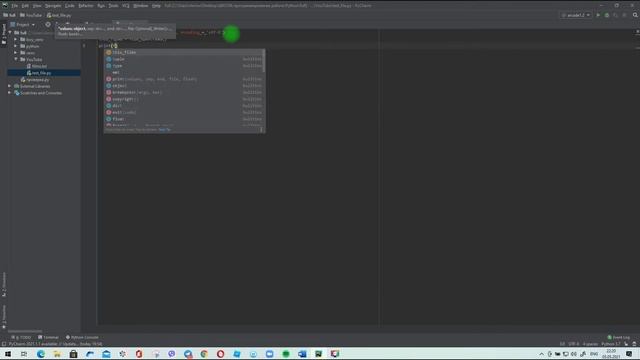Open the TODO tool window
Viewport: 640px width, 360px height.
[x=21, y=337]
